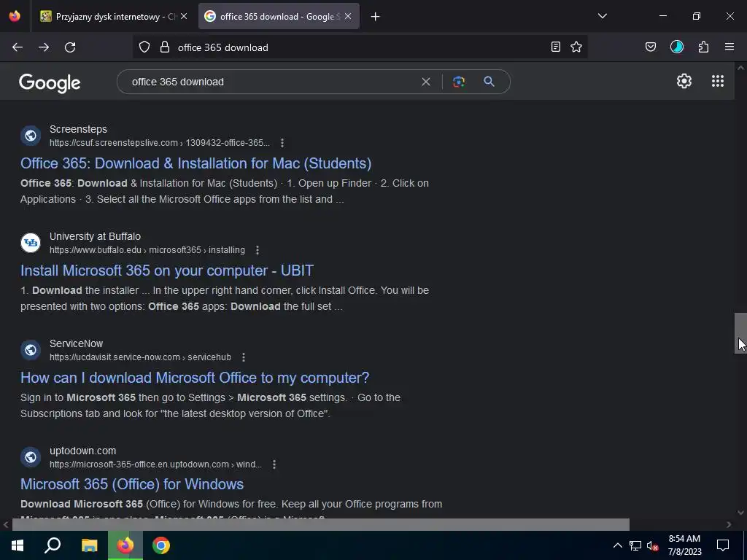Click the horizontal scrollbar right arrow
The width and height of the screenshot is (747, 560).
coord(729,525)
